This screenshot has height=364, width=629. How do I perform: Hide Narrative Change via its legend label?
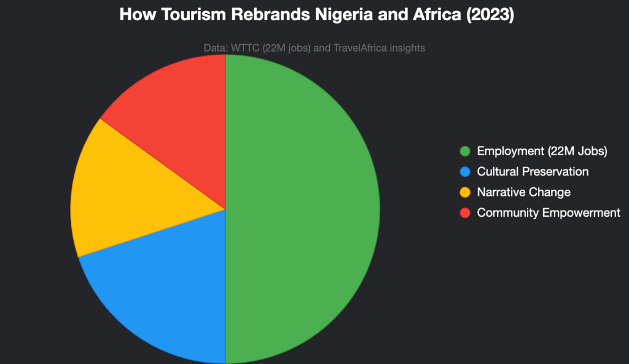pos(523,192)
